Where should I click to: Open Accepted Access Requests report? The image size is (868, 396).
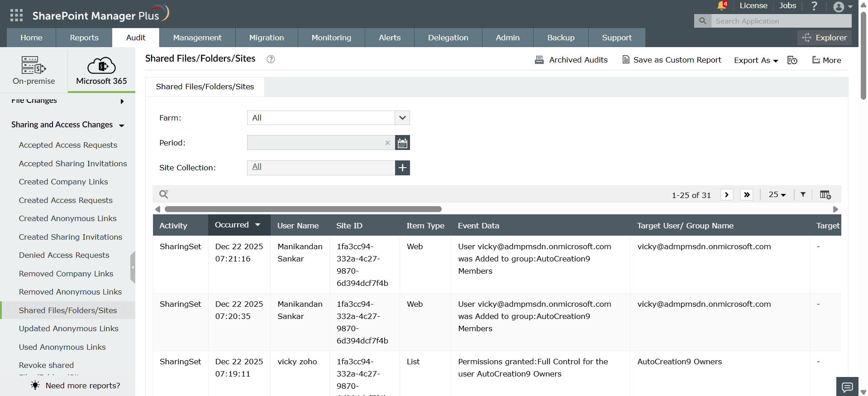(68, 145)
